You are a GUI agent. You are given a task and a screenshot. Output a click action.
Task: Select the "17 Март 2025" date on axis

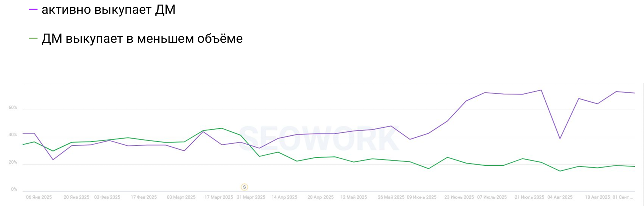point(218,197)
